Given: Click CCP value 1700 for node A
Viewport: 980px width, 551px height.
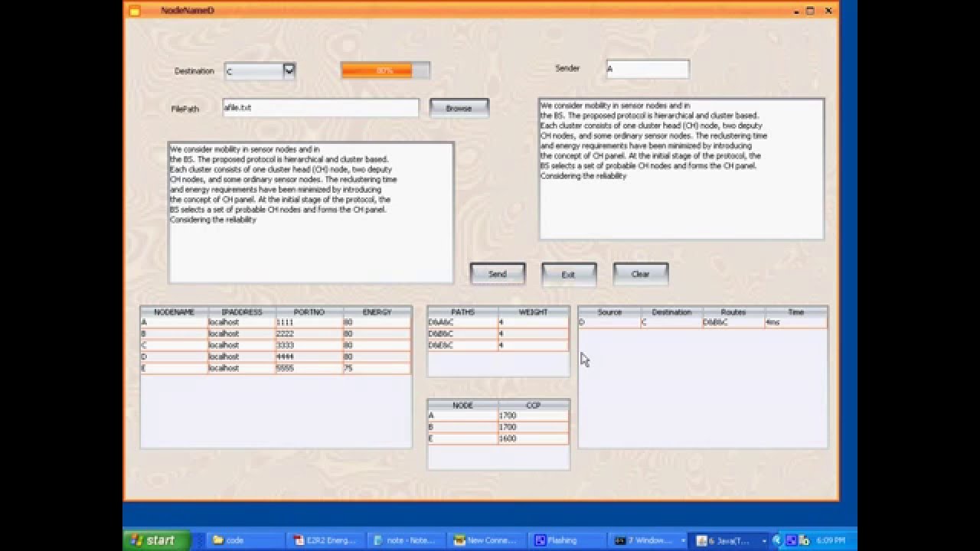Looking at the screenshot, I should point(533,416).
